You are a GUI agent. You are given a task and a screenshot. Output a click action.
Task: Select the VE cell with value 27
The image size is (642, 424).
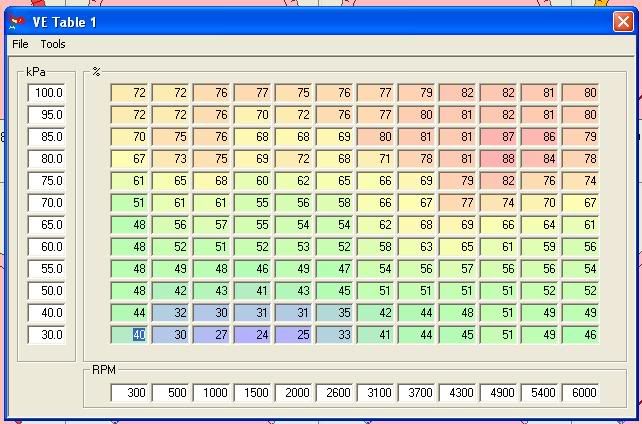212,335
